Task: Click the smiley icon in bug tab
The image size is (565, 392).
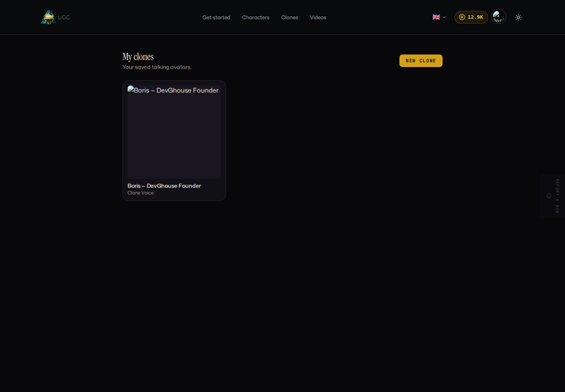Action: 549,196
